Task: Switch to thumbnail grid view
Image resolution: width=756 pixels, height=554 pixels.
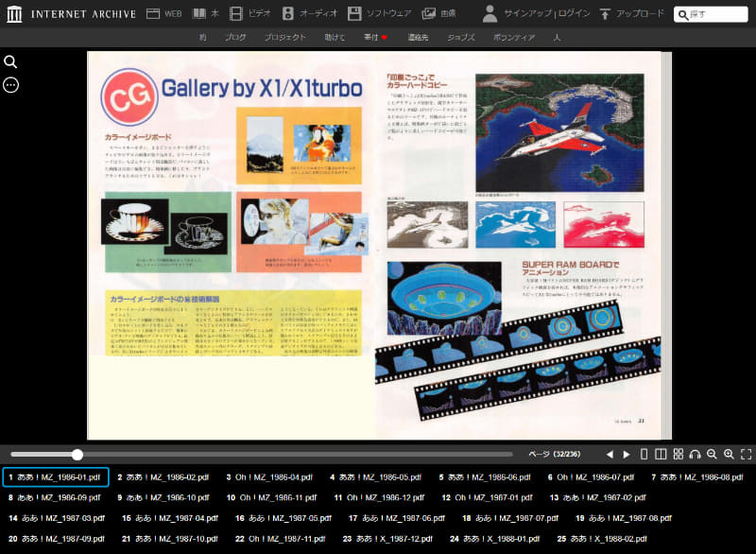Action: coord(678,454)
